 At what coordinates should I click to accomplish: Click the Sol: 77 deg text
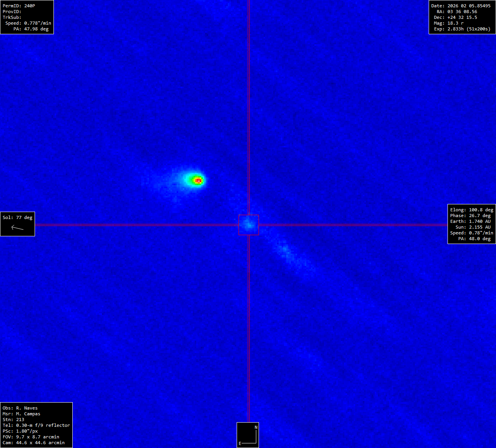pos(17,217)
